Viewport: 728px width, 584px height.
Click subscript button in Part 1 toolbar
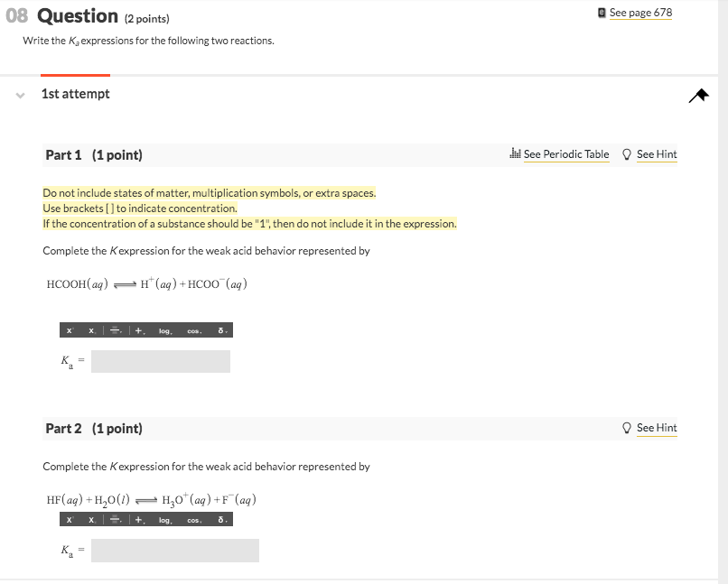point(92,330)
